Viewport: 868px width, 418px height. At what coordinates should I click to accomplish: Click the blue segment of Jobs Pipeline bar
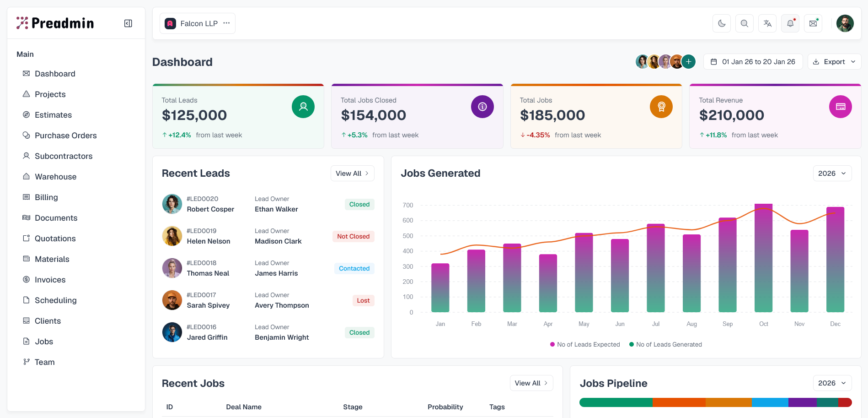coord(770,402)
